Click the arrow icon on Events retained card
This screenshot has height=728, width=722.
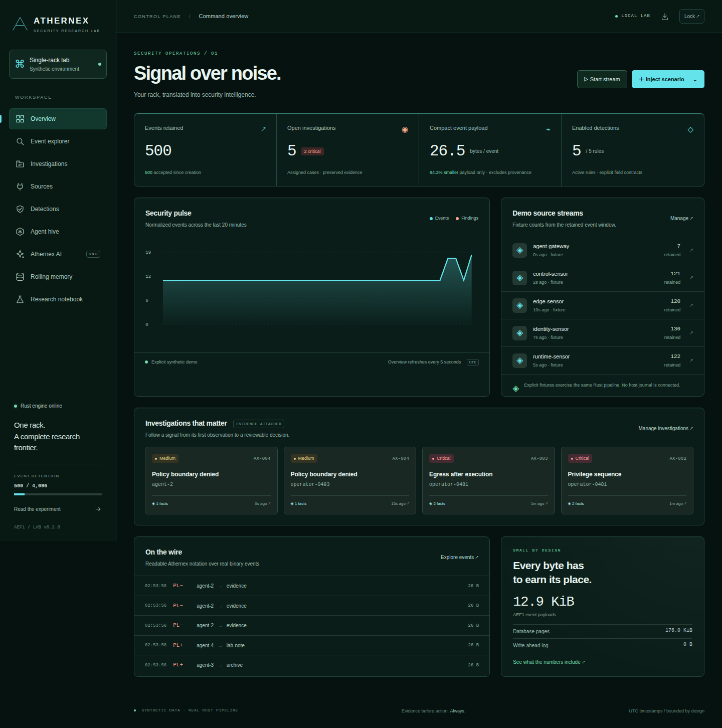(263, 129)
